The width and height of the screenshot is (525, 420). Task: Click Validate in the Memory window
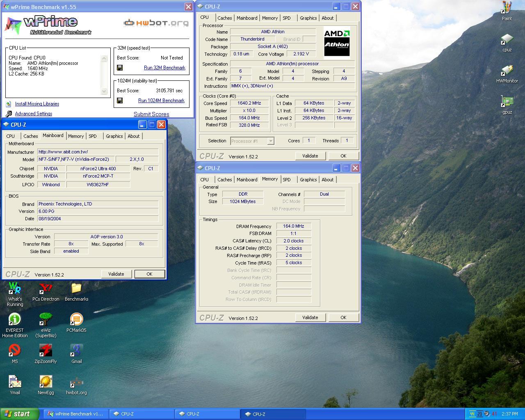pos(310,317)
